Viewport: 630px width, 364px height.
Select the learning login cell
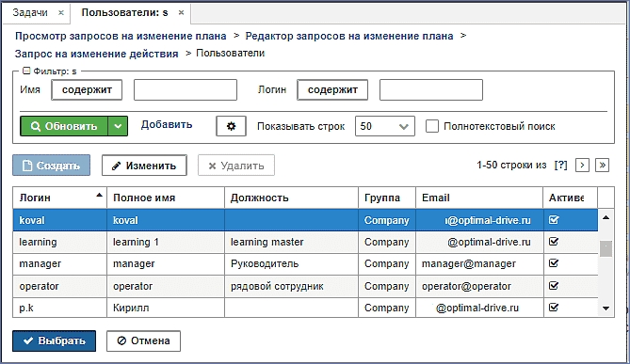pyautogui.click(x=60, y=242)
